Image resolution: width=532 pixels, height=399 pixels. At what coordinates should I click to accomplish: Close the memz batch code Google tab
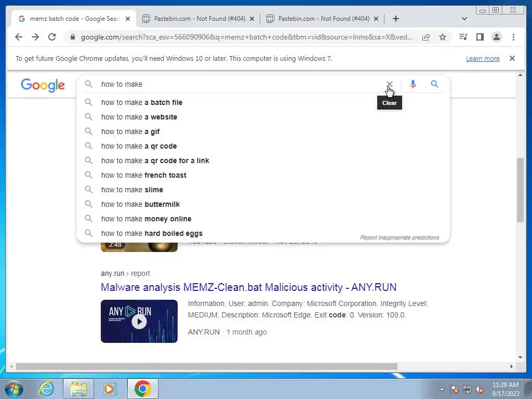pyautogui.click(x=128, y=19)
